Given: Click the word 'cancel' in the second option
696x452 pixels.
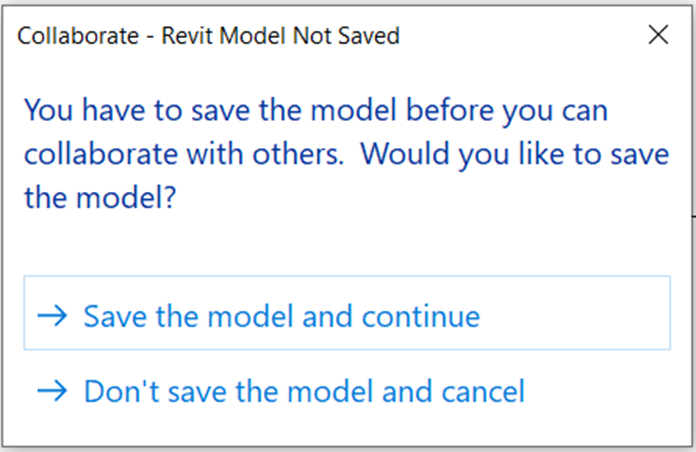Looking at the screenshot, I should (483, 392).
